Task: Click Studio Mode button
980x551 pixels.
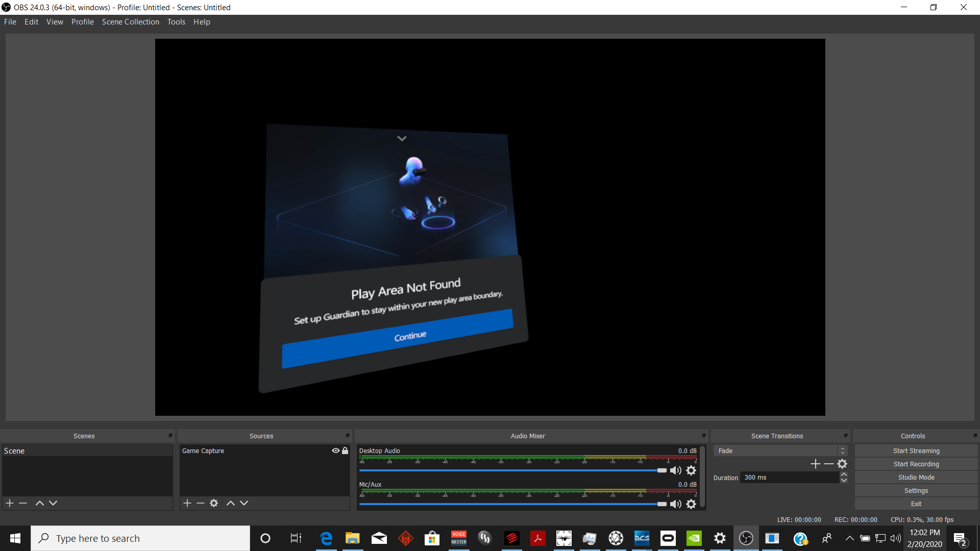Action: [916, 477]
